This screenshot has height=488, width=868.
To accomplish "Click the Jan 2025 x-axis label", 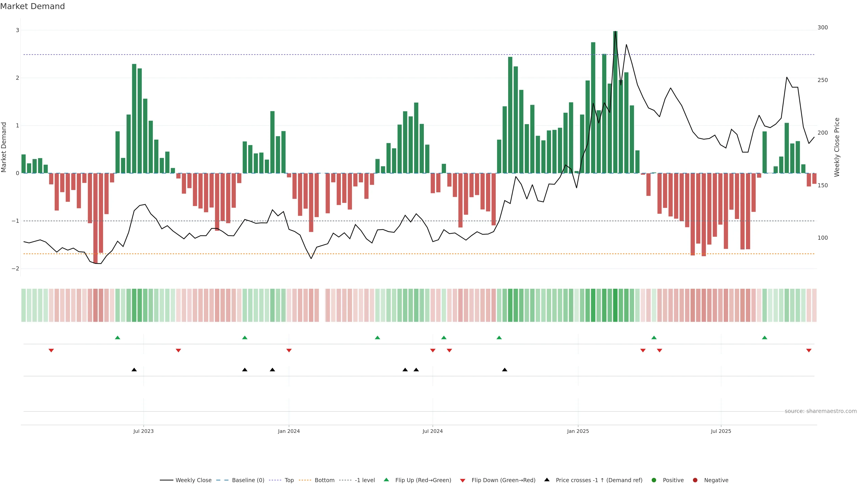I will point(578,431).
